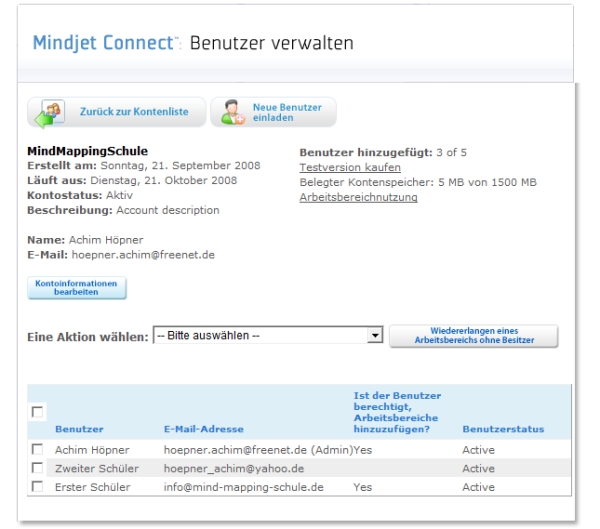Viewport: 600px width, 529px height.
Task: Open the Arbeitsbereichnutzung link
Action: 358,197
